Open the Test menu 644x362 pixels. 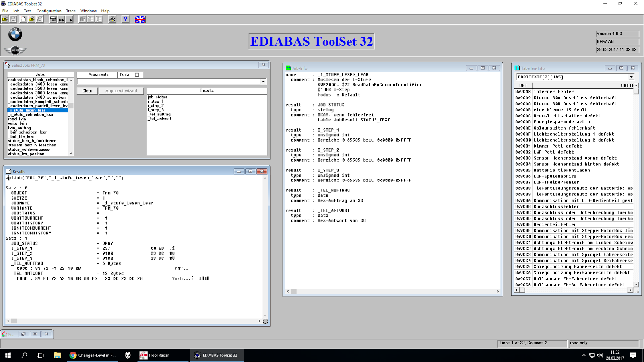27,11
